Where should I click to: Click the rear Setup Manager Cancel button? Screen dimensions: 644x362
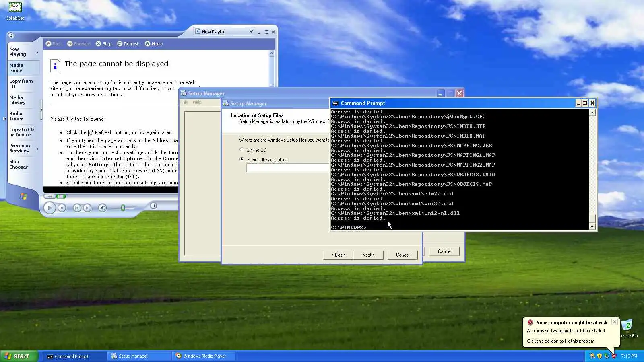pyautogui.click(x=444, y=251)
